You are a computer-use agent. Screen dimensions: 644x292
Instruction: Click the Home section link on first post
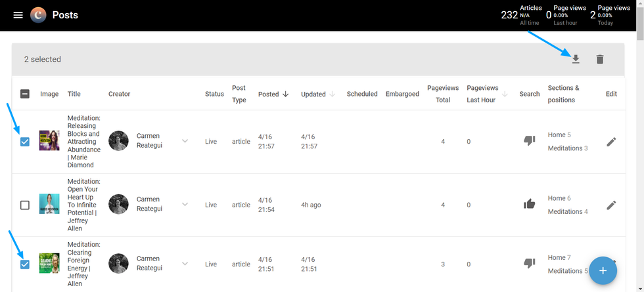pyautogui.click(x=556, y=135)
